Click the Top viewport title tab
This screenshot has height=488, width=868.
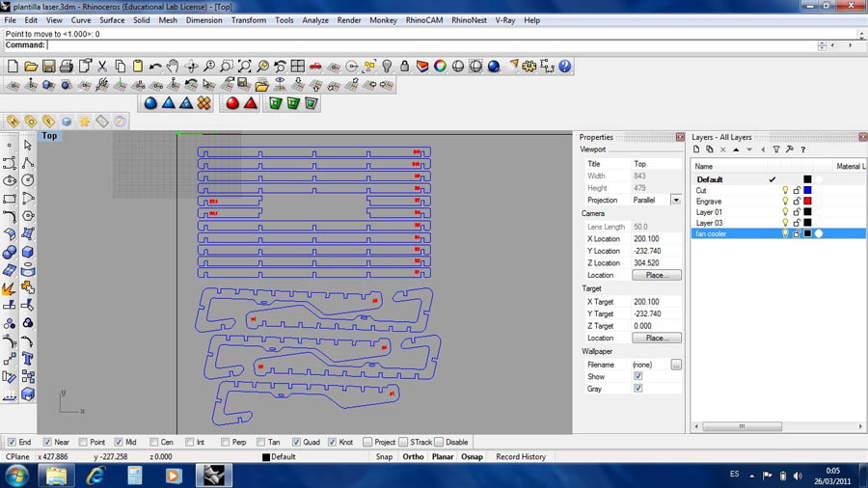tap(49, 136)
